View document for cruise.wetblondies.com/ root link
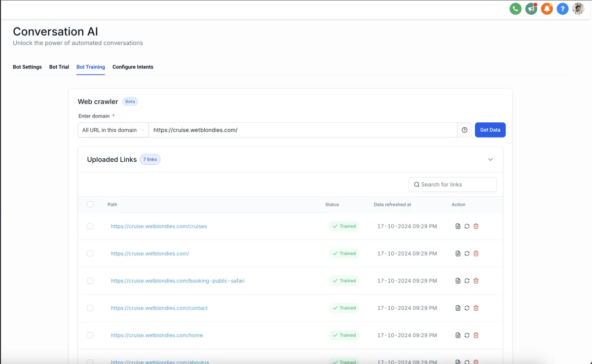 click(x=458, y=254)
